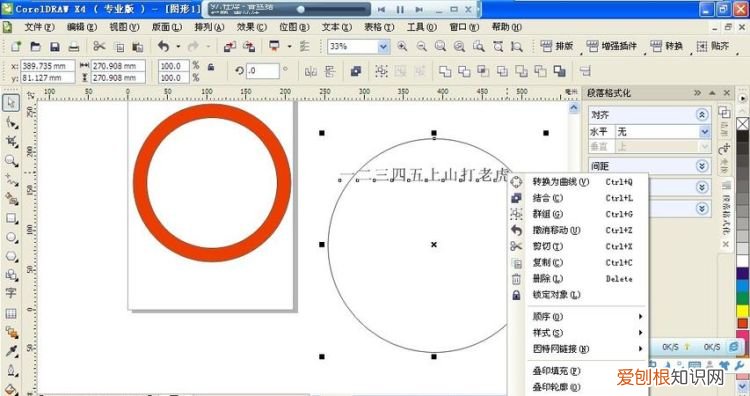This screenshot has width=750, height=396.
Task: Select the Rectangle tool
Action: [11, 219]
